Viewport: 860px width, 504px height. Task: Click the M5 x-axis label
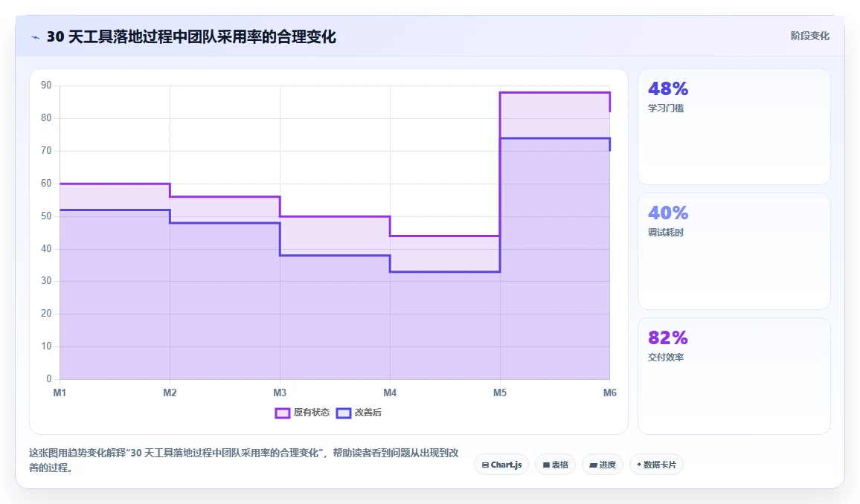(500, 392)
